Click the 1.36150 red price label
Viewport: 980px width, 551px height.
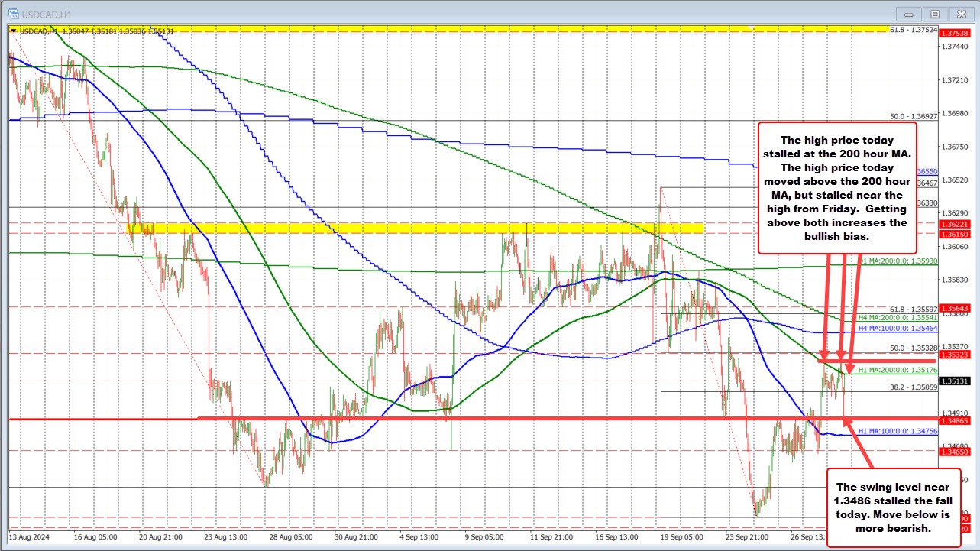click(x=956, y=235)
